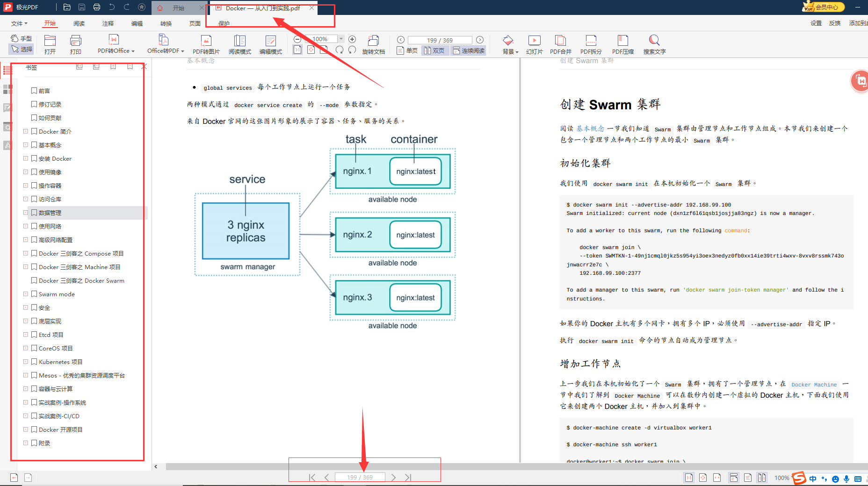Image resolution: width=868 pixels, height=486 pixels.
Task: Redo the last action
Action: 127,7
